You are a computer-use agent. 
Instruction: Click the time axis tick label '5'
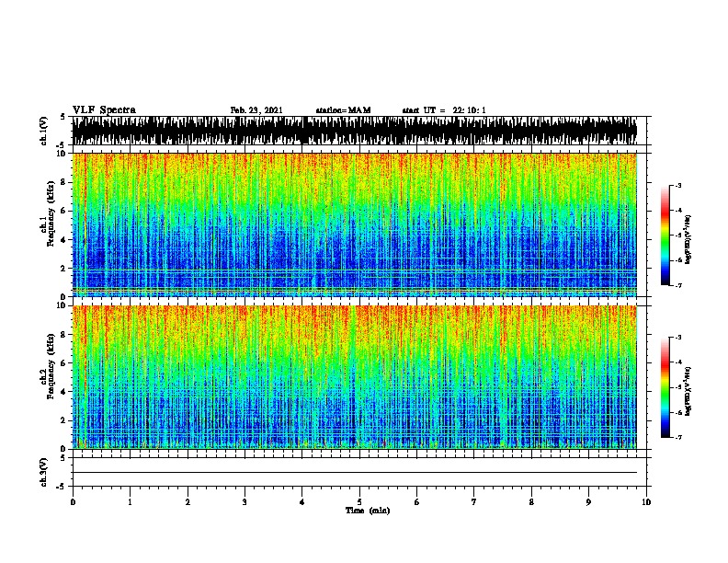359,502
